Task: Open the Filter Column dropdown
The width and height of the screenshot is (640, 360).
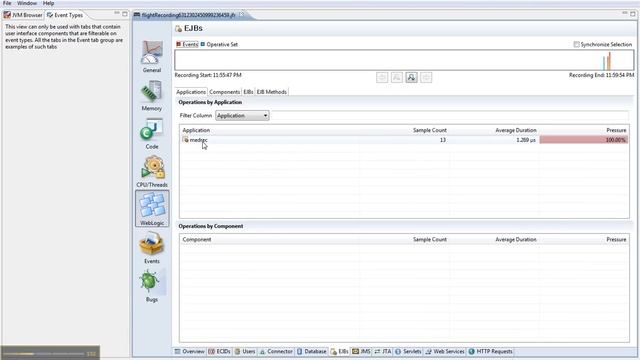Action: coord(242,116)
